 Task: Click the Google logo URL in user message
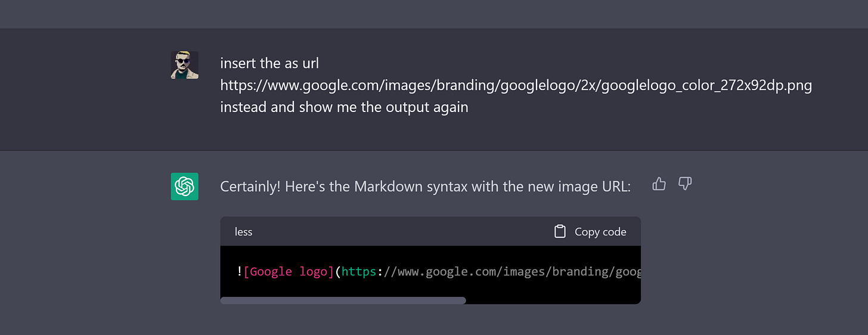coord(516,85)
